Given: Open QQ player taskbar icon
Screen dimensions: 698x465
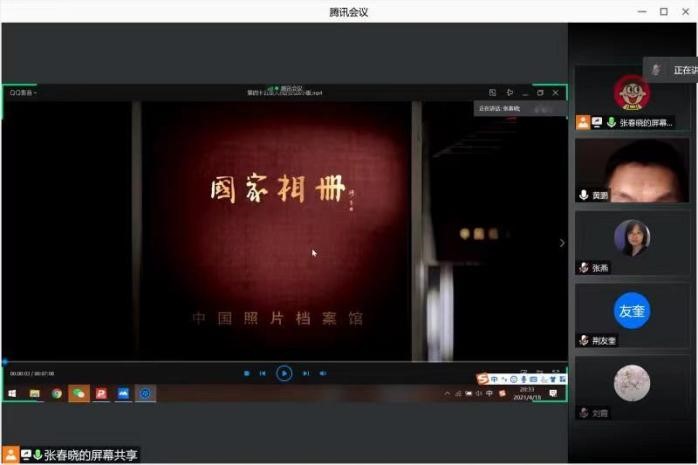Looking at the screenshot, I should tap(145, 393).
